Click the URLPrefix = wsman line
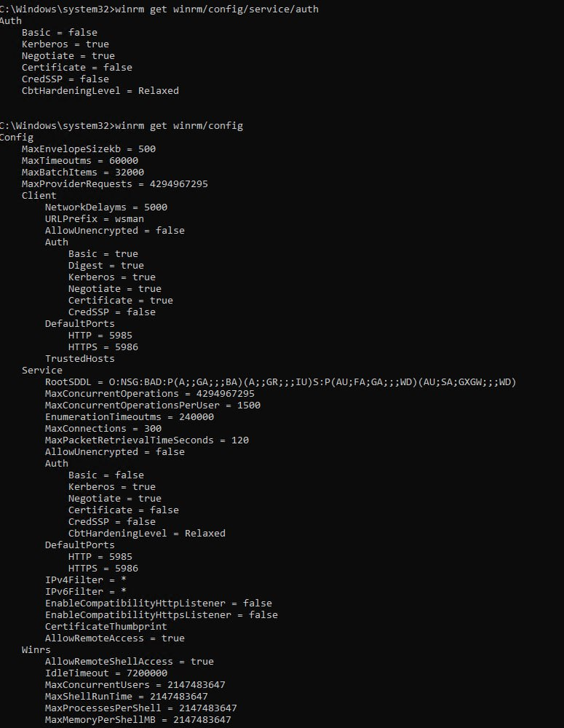564x728 pixels. click(x=94, y=218)
